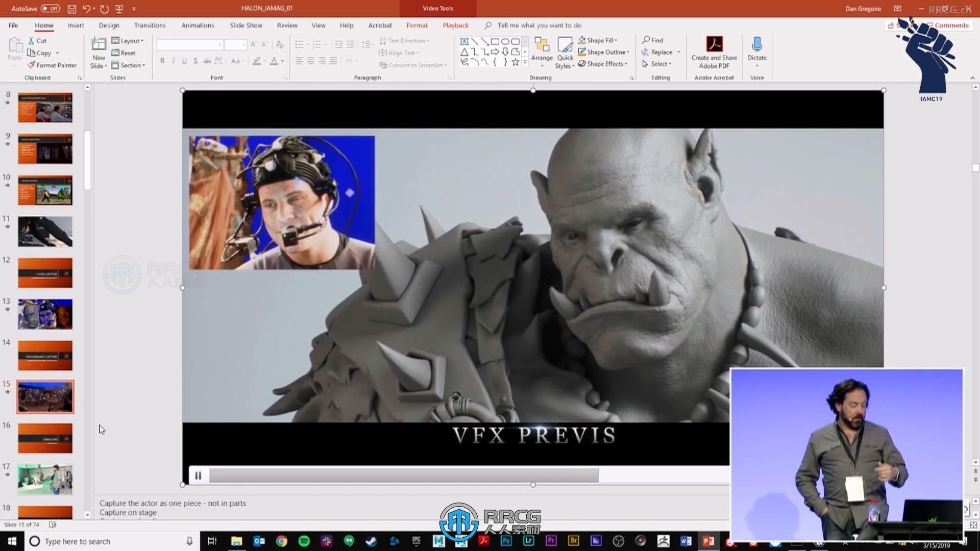Open the Shape Outline dropdown
Image resolution: width=980 pixels, height=551 pixels.
click(x=604, y=52)
